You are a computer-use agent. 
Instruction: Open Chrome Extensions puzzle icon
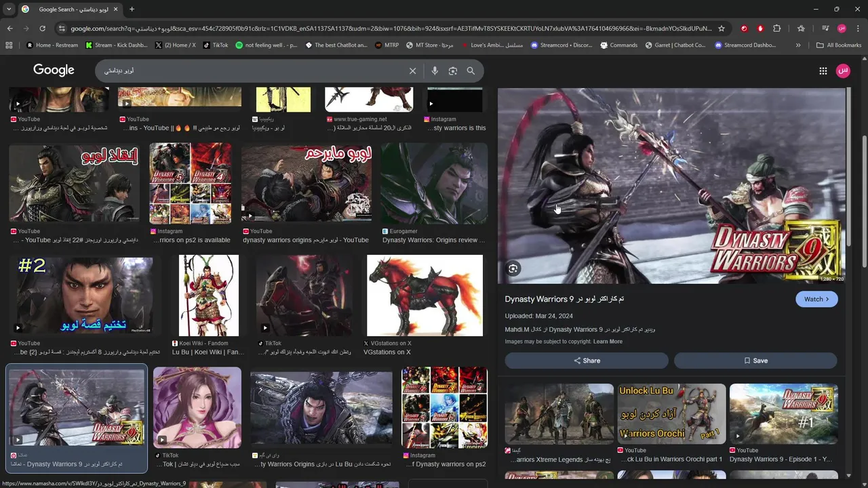pos(777,28)
